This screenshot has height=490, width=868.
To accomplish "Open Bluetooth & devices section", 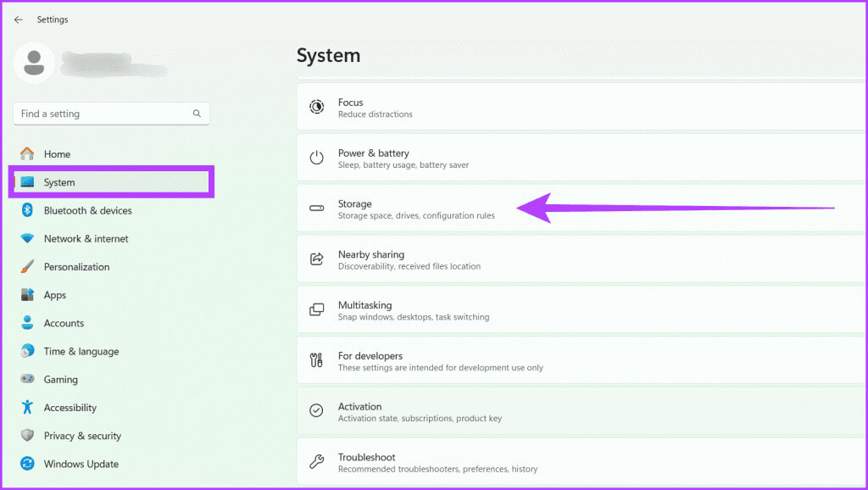I will coord(111,210).
